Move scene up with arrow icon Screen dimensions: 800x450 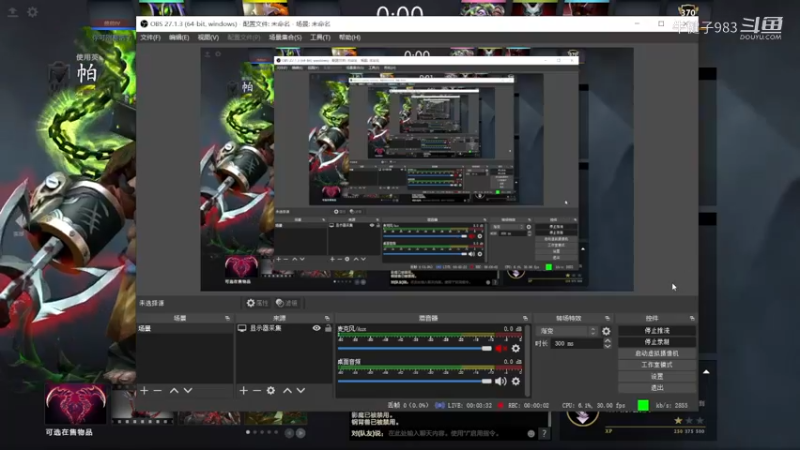coord(174,390)
